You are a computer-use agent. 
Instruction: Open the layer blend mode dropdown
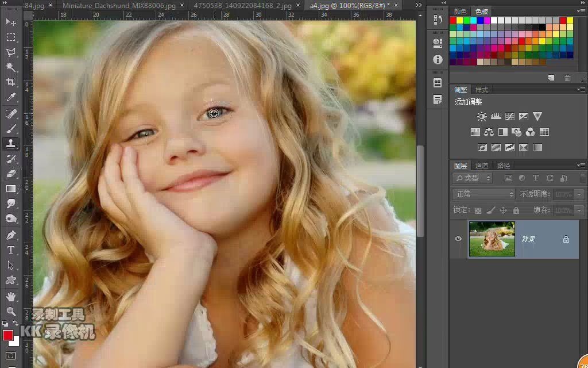pyautogui.click(x=482, y=194)
